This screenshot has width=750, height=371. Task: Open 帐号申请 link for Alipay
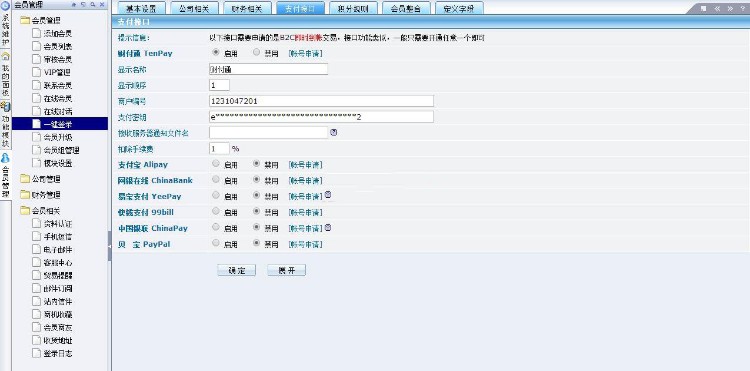(x=305, y=165)
